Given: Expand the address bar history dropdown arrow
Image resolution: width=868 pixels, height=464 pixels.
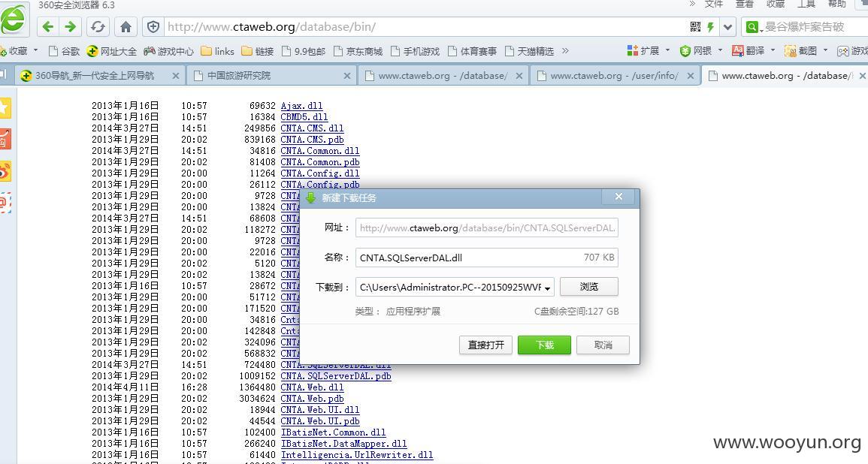Looking at the screenshot, I should coord(728,26).
